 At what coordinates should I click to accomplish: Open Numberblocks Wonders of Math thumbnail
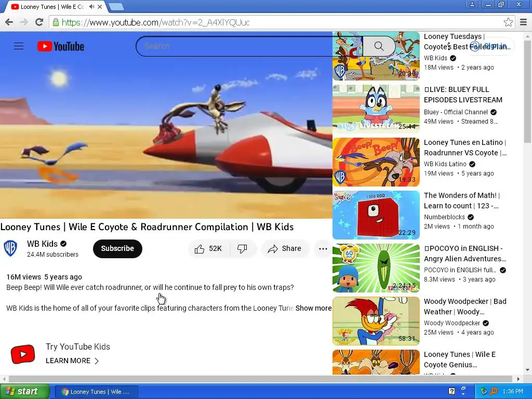[376, 215]
